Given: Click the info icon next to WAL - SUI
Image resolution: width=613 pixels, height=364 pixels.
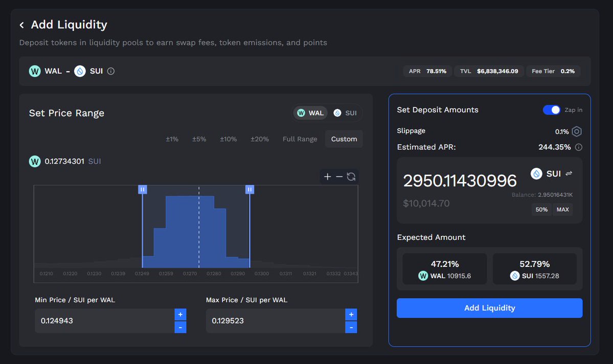Looking at the screenshot, I should (x=111, y=71).
